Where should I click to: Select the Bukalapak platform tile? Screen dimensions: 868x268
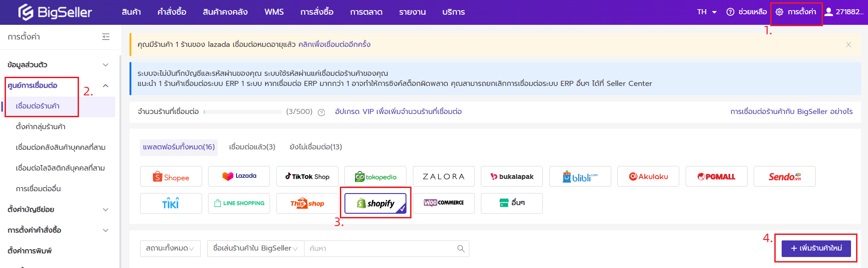tap(512, 177)
